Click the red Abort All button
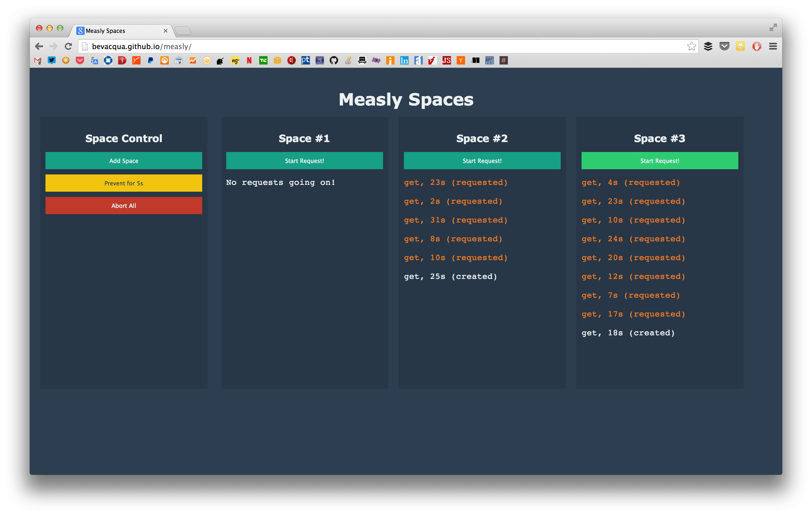The width and height of the screenshot is (812, 516). [x=124, y=206]
